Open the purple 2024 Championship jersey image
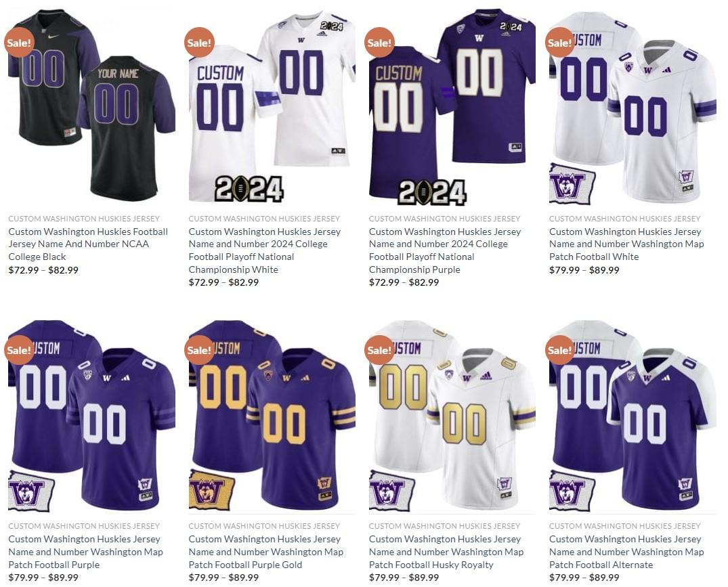 point(452,107)
